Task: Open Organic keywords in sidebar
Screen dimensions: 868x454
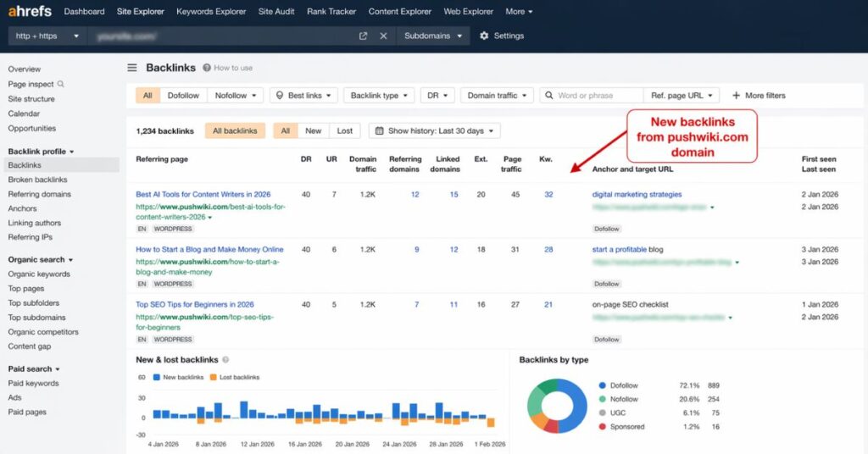Action: (39, 274)
